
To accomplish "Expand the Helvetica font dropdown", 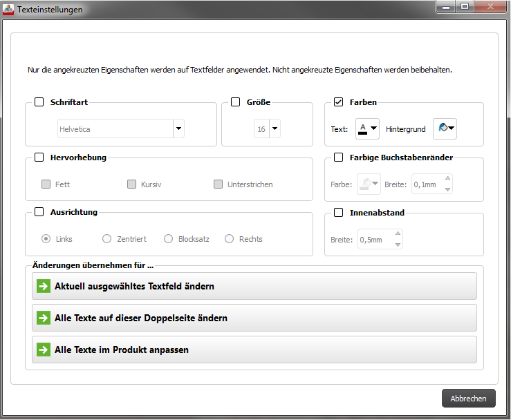I will click(178, 128).
